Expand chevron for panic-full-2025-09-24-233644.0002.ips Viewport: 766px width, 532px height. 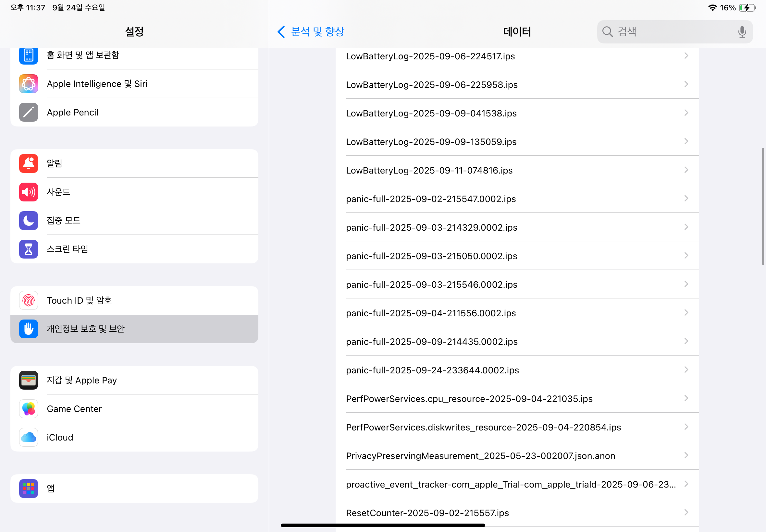click(x=686, y=370)
